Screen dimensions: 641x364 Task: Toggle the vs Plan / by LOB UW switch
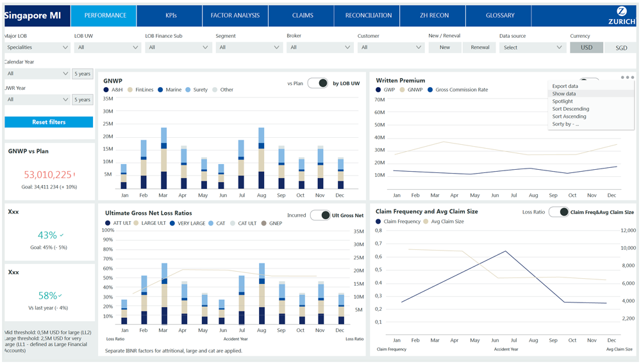[318, 83]
